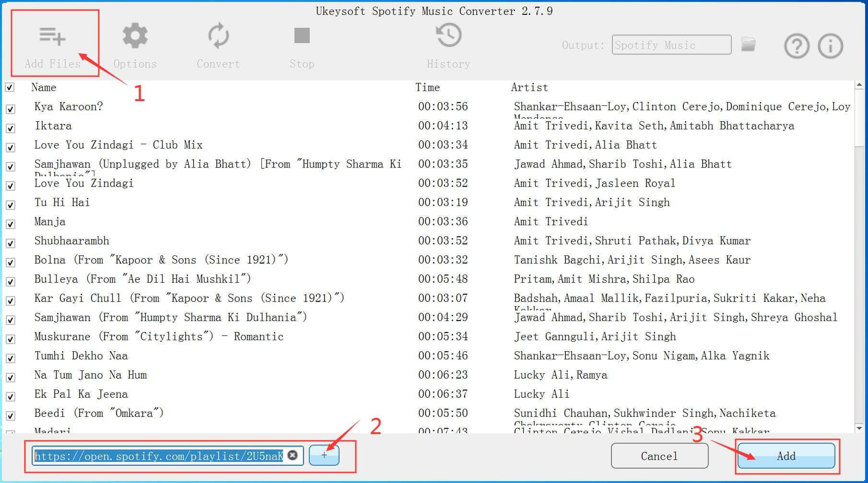This screenshot has width=868, height=483.
Task: Click artist Pritam, Amit Mishra, Shilpa Rao
Action: [x=604, y=279]
